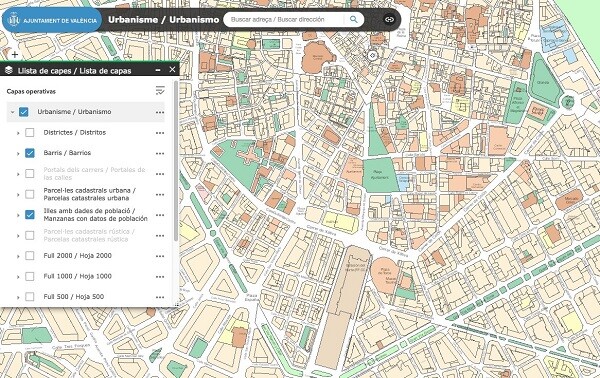Expand the Districtes / Distritos layer
Viewport: 600px width, 378px height.
click(x=18, y=133)
